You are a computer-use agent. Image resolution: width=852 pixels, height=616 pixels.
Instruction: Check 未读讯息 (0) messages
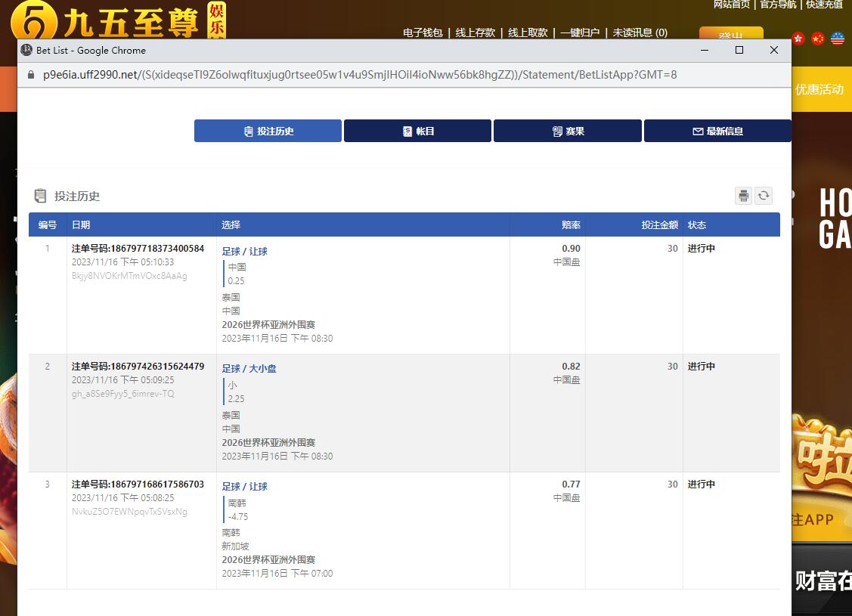click(x=640, y=33)
